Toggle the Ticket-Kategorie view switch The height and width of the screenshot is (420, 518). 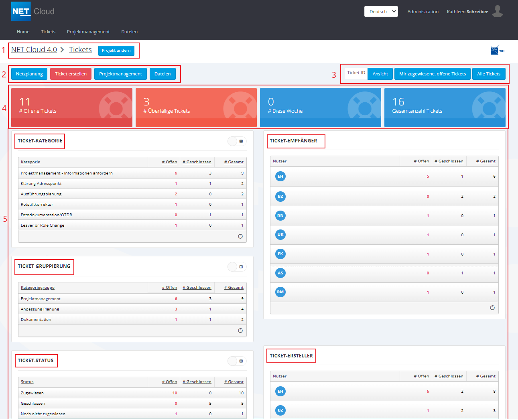point(237,141)
